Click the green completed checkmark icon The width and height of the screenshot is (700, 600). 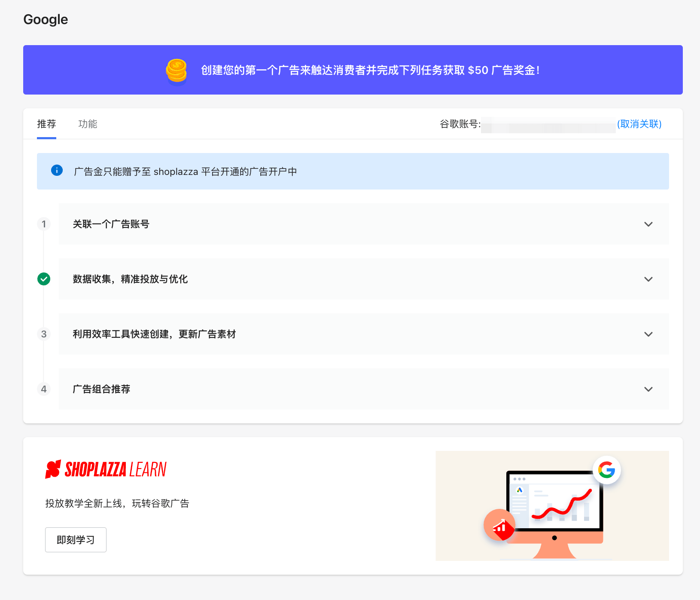tap(44, 279)
